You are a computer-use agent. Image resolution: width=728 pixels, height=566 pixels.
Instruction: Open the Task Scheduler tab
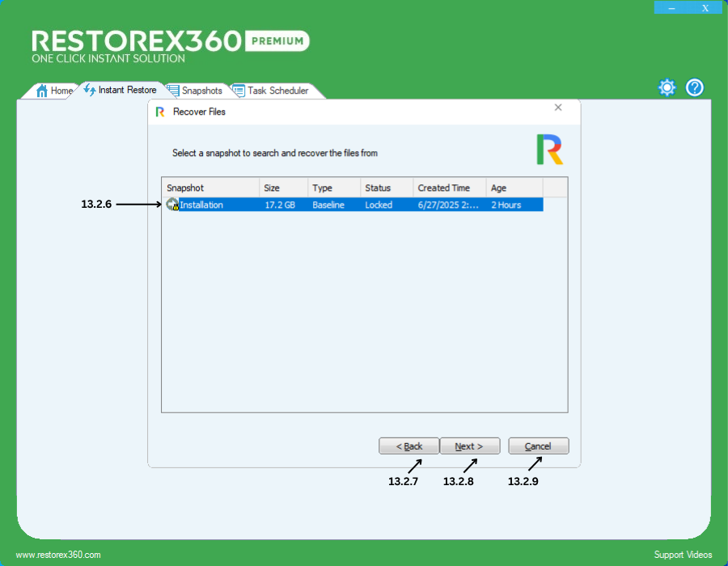tap(277, 91)
